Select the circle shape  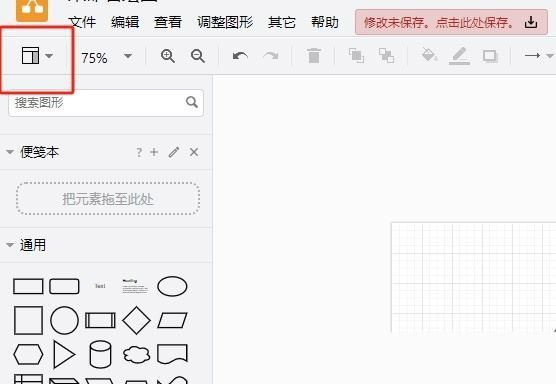click(65, 321)
